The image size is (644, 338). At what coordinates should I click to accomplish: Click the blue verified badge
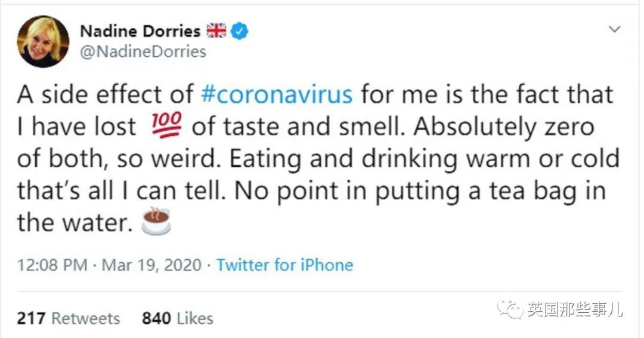240,31
